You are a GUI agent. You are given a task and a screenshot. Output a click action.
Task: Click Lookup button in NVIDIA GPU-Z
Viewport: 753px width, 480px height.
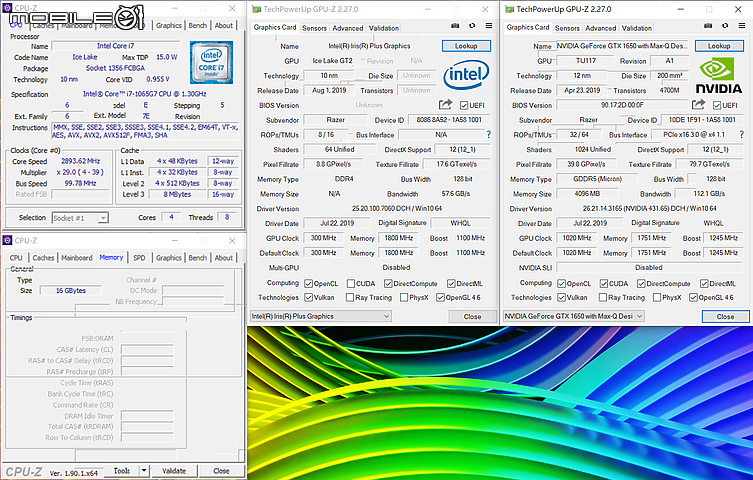pyautogui.click(x=719, y=46)
